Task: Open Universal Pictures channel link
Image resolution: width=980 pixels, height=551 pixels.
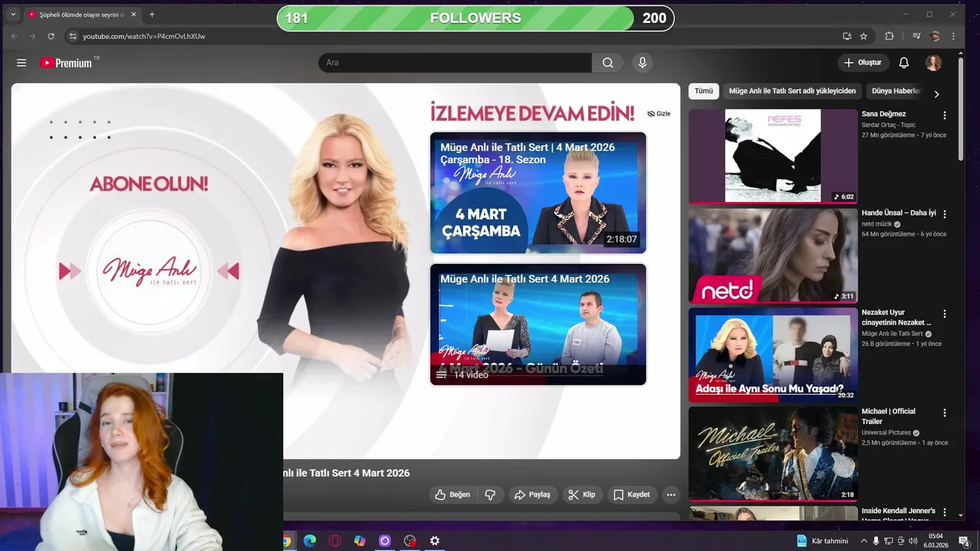Action: pyautogui.click(x=886, y=432)
